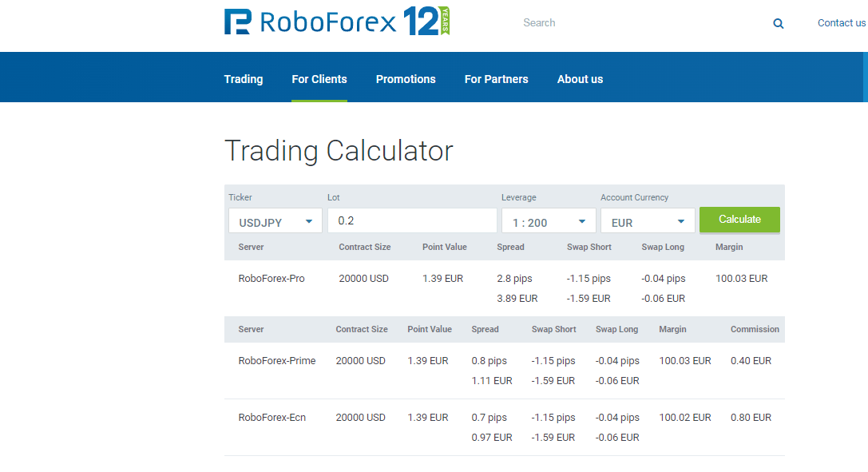Click the search magnifier icon
Viewport: 868px width, 472px height.
(x=779, y=23)
